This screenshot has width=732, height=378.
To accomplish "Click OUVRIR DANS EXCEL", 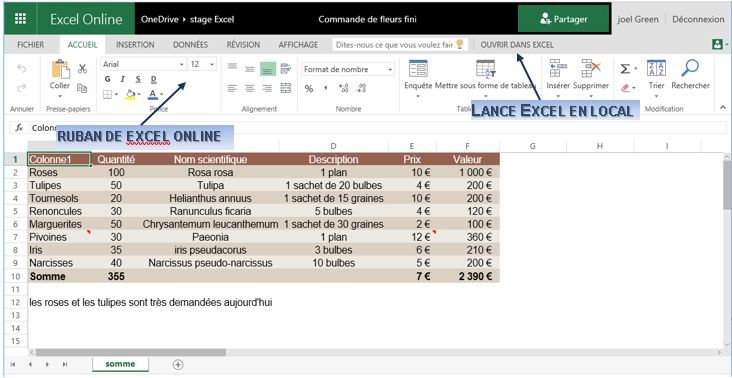I will tap(517, 45).
